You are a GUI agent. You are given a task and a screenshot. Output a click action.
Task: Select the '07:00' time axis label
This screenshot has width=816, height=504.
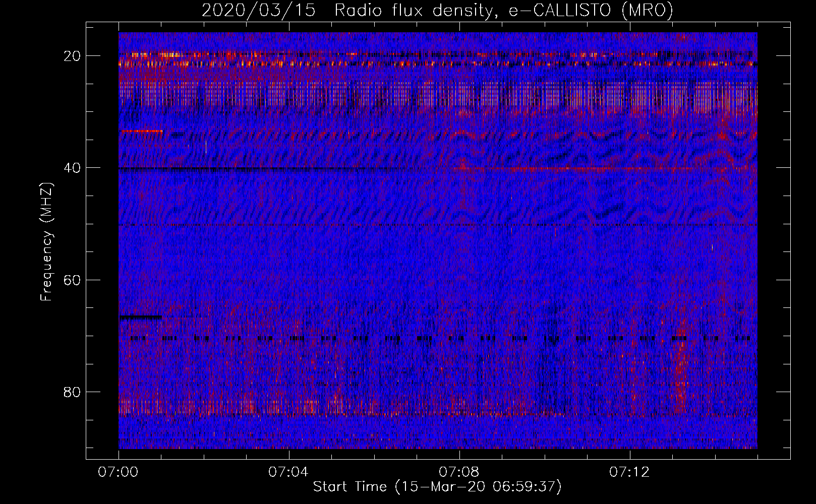tap(118, 472)
